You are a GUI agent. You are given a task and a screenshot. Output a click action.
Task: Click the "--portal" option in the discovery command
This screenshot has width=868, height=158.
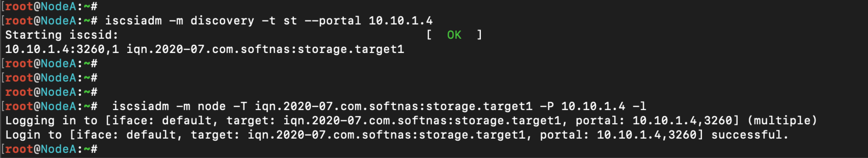click(332, 21)
